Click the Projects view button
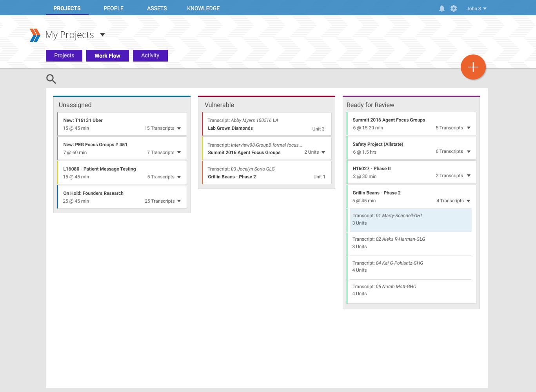This screenshot has height=392, width=536. (64, 56)
